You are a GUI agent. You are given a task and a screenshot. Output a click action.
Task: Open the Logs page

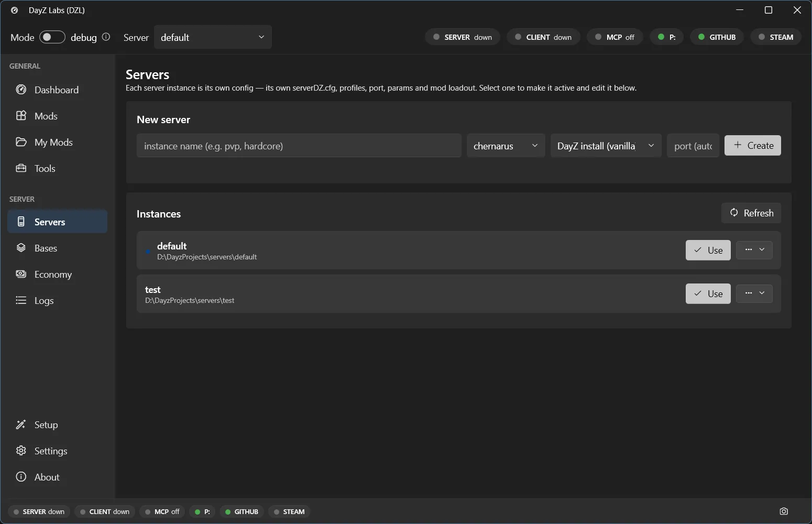tap(58, 300)
